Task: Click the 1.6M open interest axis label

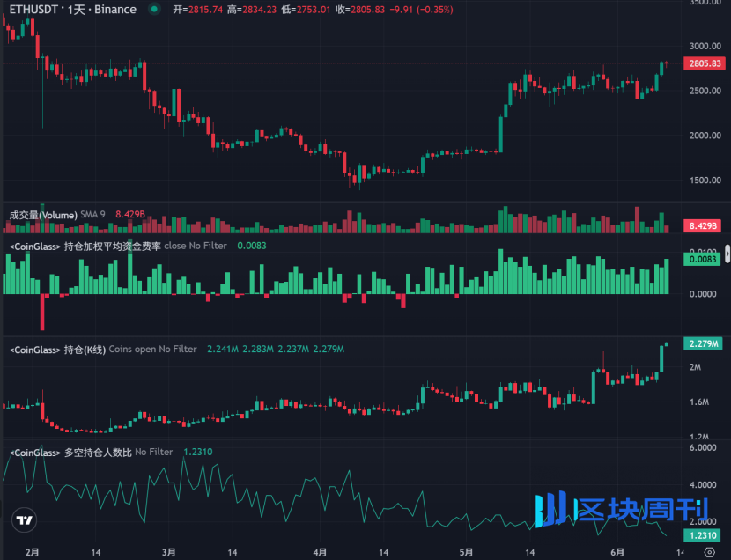Action: tap(699, 402)
